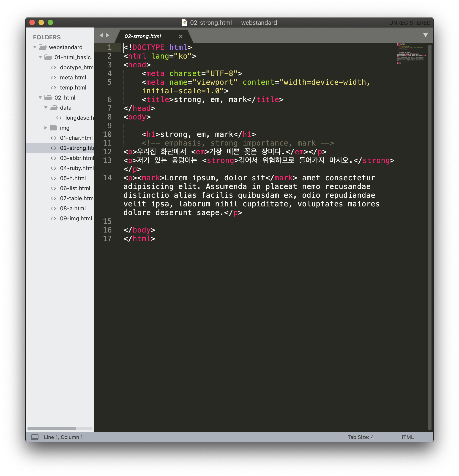Click the file icon in the title bar
The width and height of the screenshot is (459, 476).
(185, 23)
